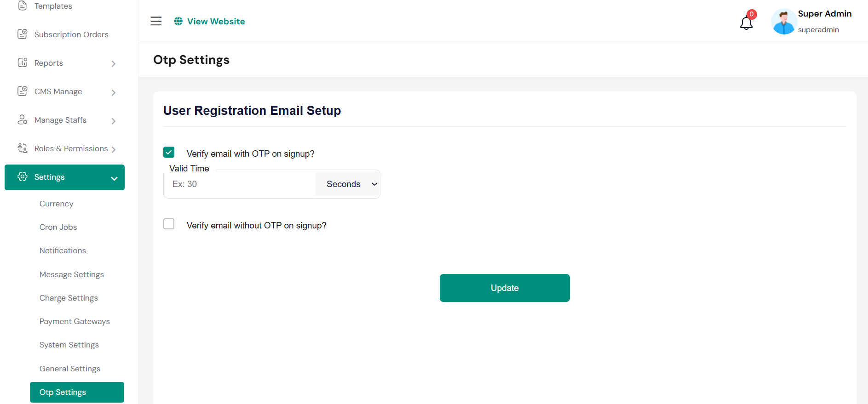
Task: Enable Verify email without OTP on signup
Action: point(169,224)
